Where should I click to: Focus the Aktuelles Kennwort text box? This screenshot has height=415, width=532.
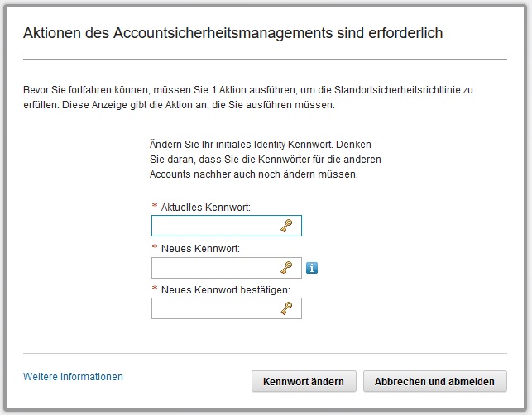(x=217, y=226)
